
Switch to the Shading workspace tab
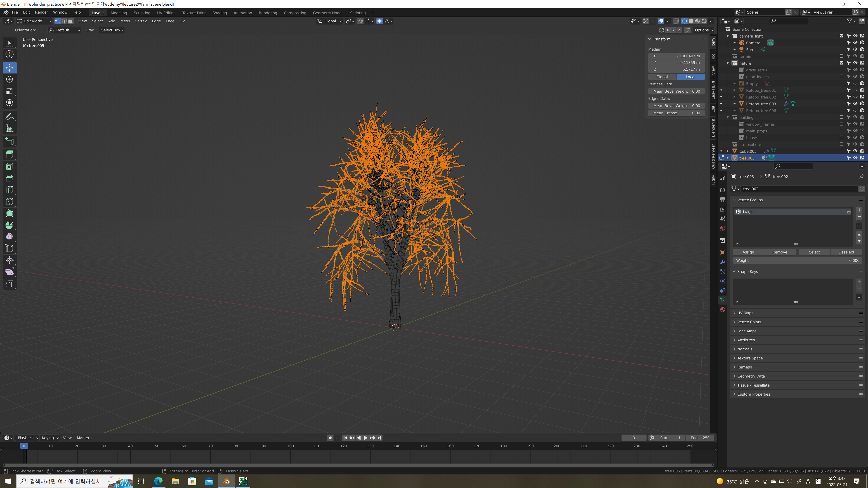(219, 13)
